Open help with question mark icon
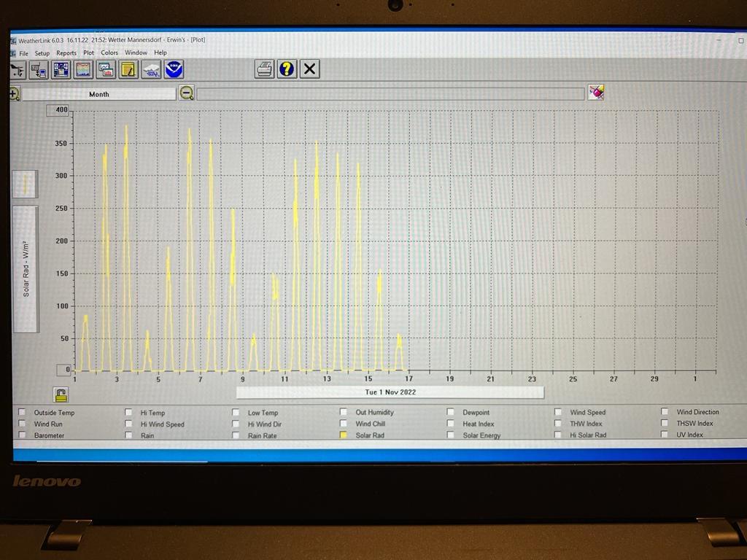 (x=287, y=69)
